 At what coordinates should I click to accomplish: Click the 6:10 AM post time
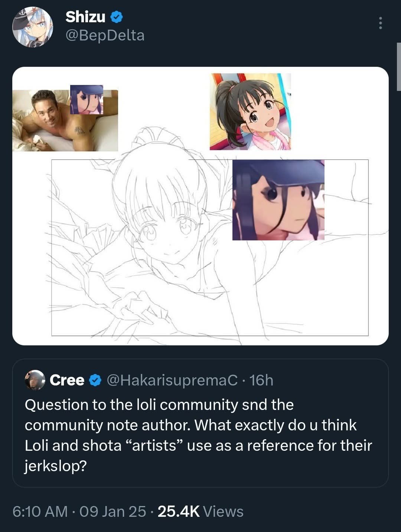40,512
